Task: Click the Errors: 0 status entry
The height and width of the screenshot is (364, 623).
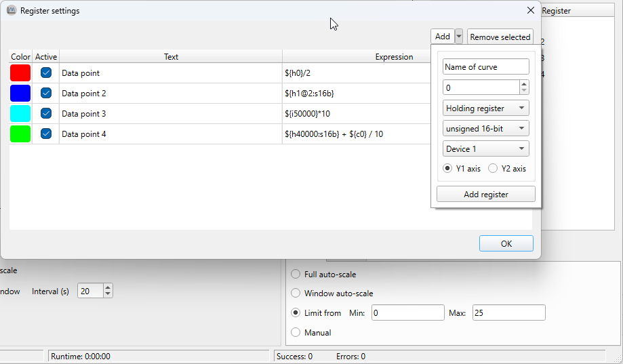Action: [351, 356]
